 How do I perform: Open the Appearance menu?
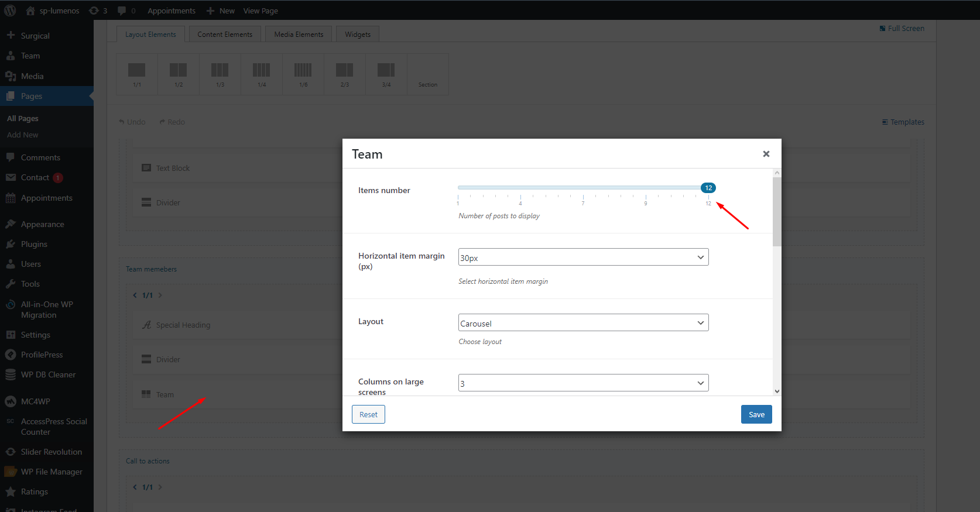[47, 224]
